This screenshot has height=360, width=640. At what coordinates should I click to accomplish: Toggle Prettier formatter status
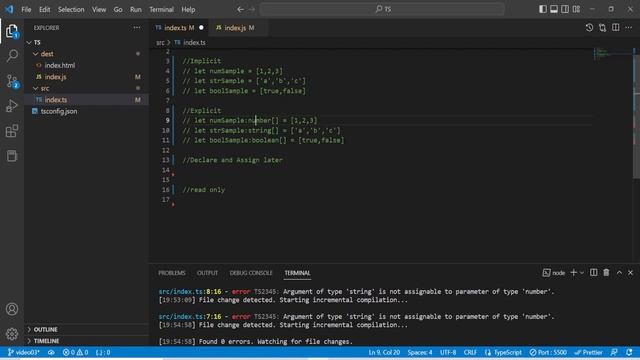click(x=588, y=352)
